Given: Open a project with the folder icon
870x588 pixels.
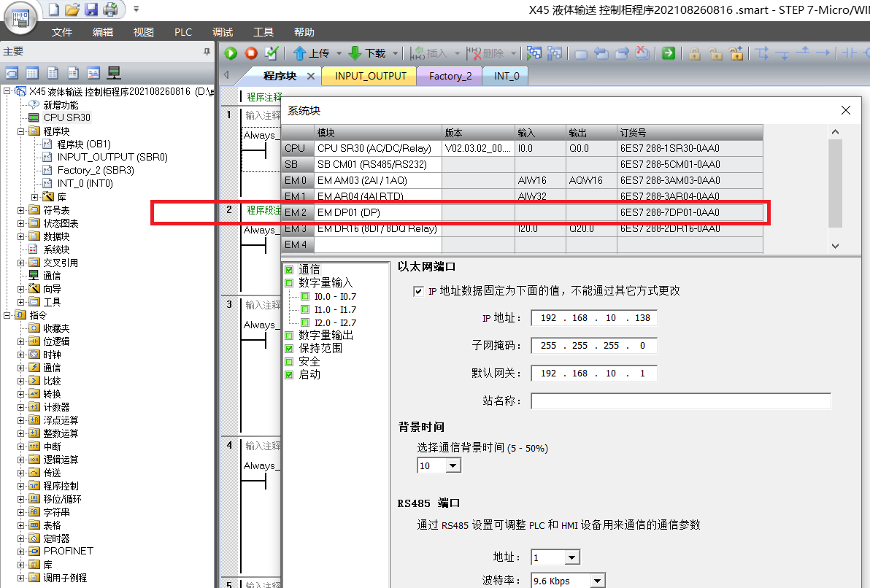Looking at the screenshot, I should pos(72,9).
